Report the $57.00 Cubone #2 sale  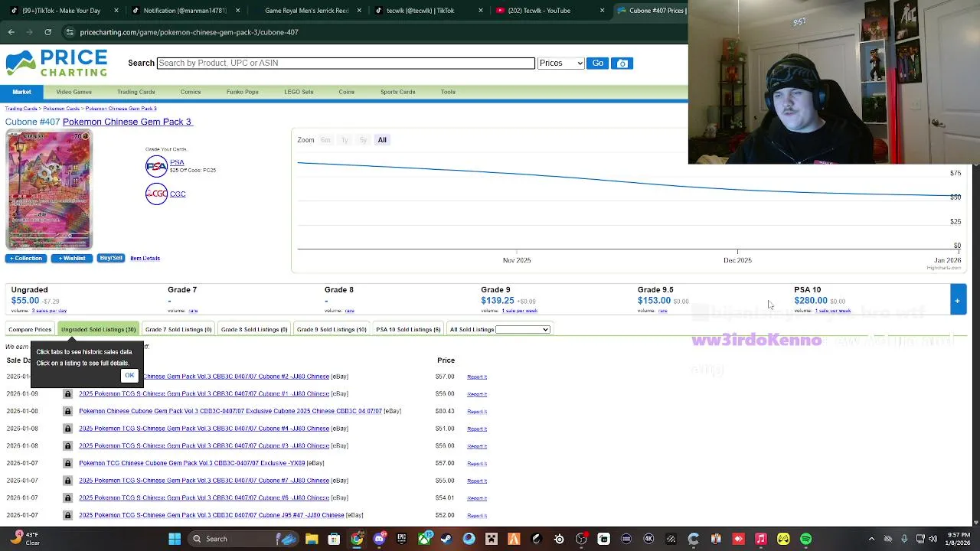[x=477, y=377]
